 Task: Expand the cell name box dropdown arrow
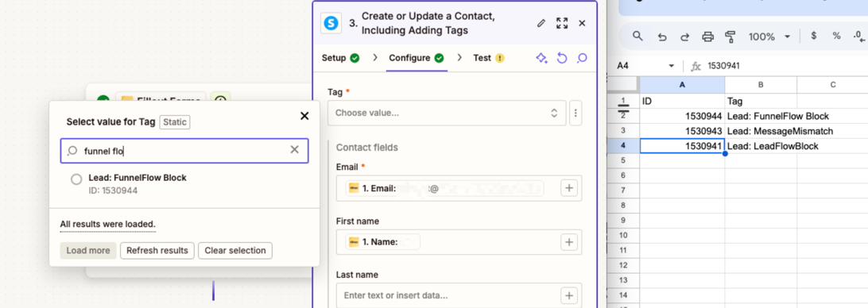pyautogui.click(x=672, y=66)
